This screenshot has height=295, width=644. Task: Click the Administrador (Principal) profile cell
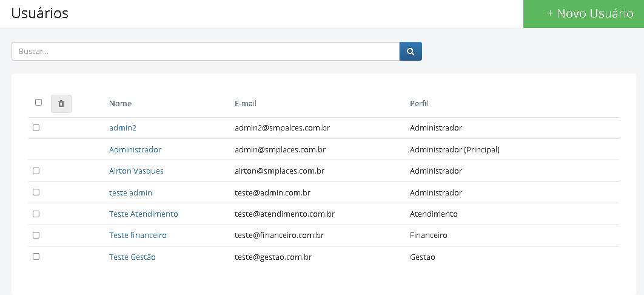coord(455,149)
